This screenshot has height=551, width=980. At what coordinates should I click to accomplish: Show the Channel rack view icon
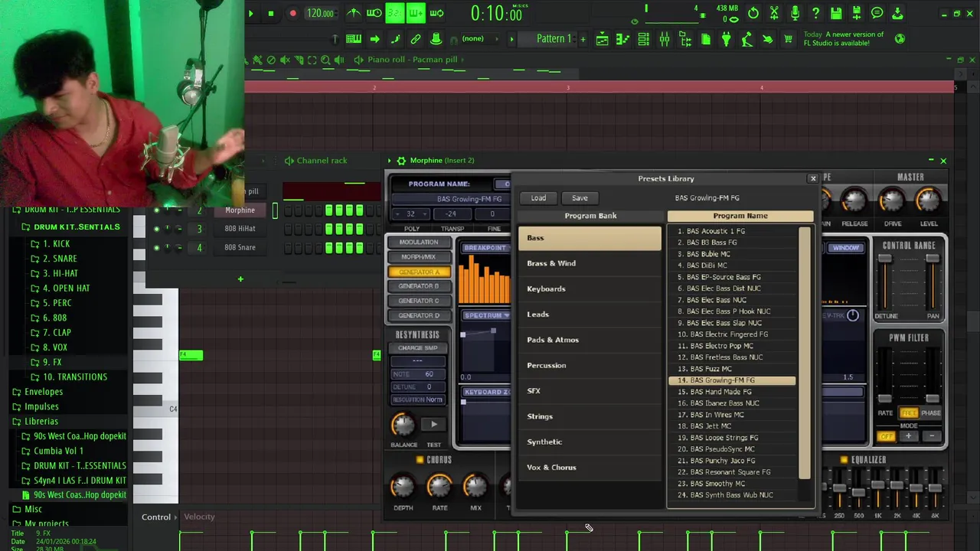[644, 39]
